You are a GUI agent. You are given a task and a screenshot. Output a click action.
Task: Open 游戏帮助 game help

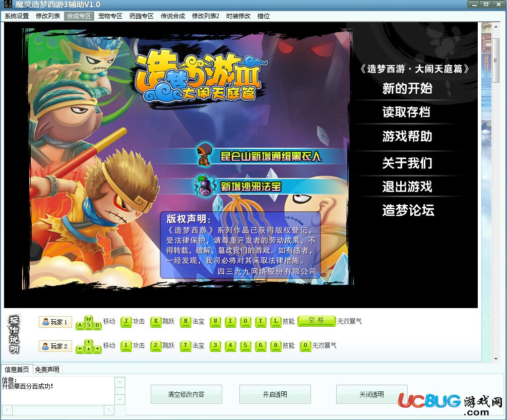[x=407, y=136]
